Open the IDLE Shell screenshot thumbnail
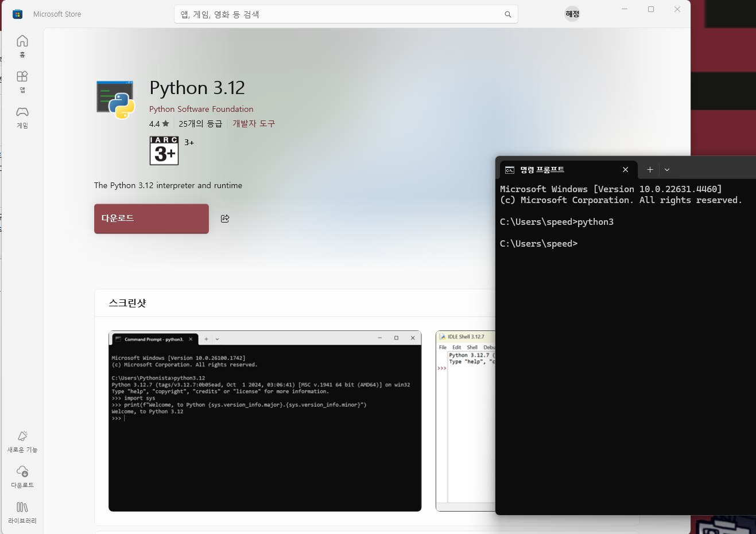Image resolution: width=756 pixels, height=534 pixels. point(466,421)
